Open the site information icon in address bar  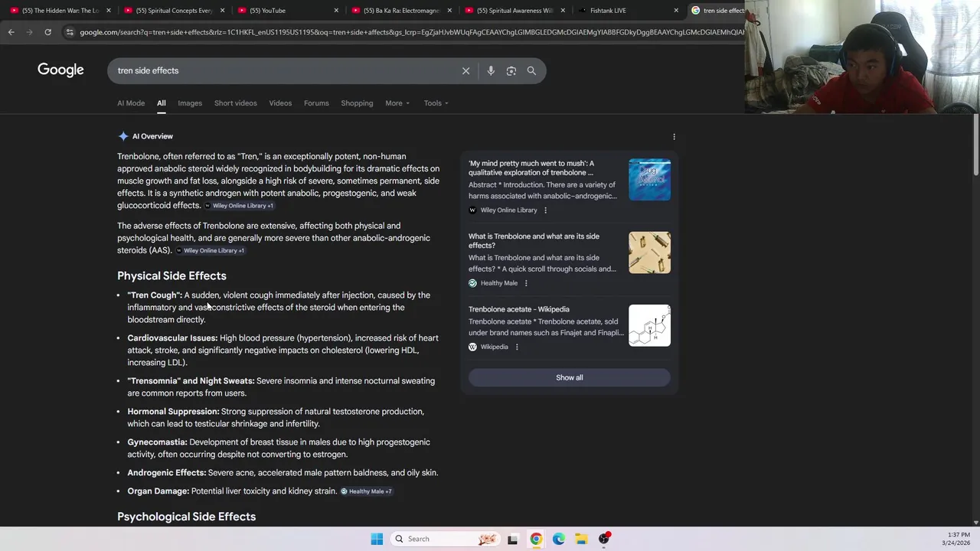click(x=70, y=32)
